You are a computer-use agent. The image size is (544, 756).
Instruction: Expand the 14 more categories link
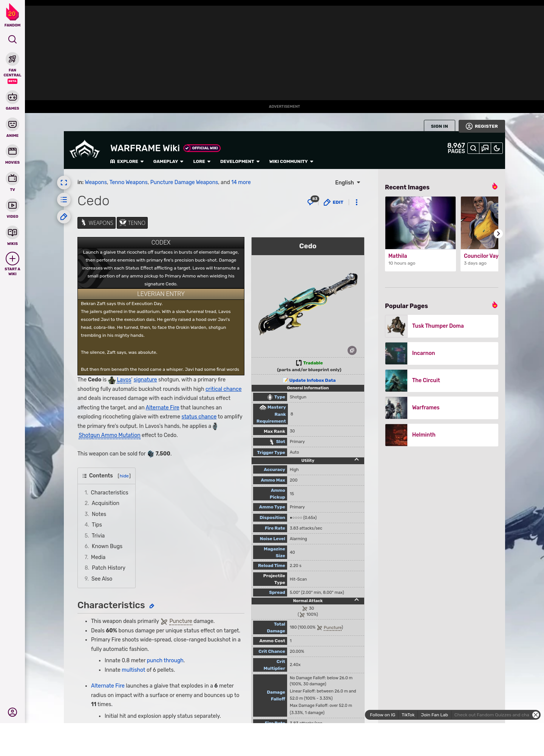point(241,182)
